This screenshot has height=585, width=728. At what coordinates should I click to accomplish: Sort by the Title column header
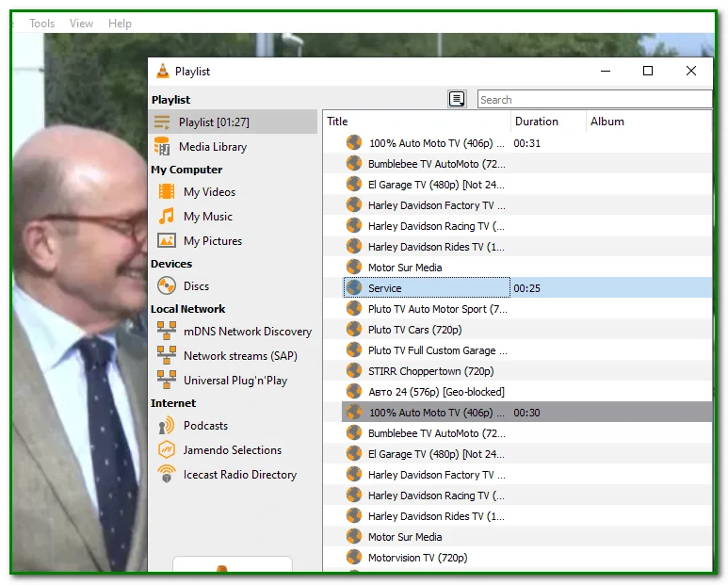click(417, 122)
